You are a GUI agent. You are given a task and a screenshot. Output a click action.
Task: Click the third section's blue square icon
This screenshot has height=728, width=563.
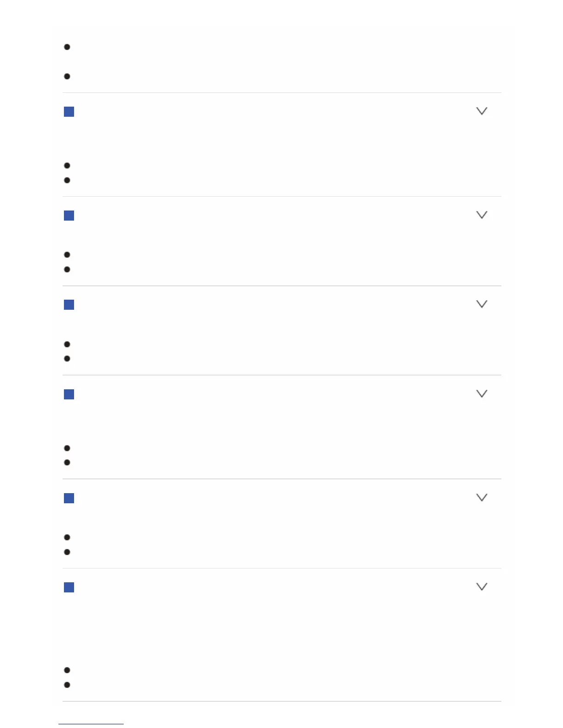point(69,305)
